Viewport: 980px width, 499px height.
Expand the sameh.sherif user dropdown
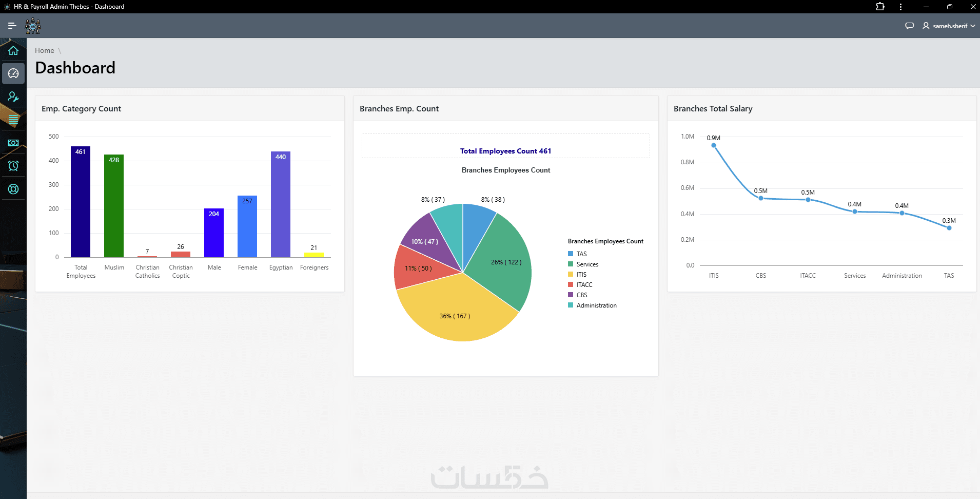[x=949, y=26]
